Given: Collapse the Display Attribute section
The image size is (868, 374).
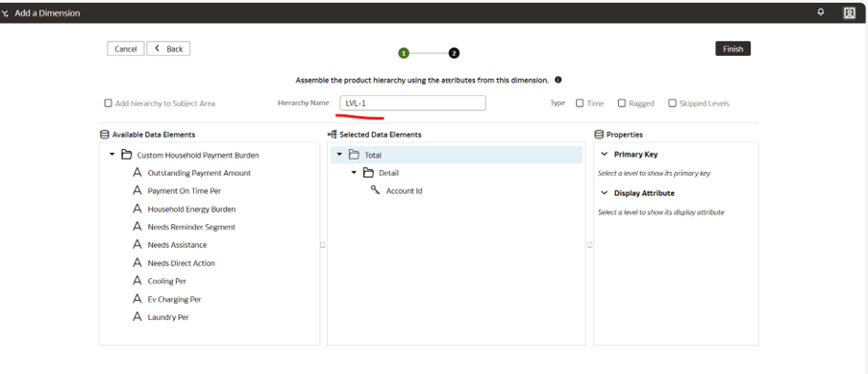Looking at the screenshot, I should coord(604,193).
